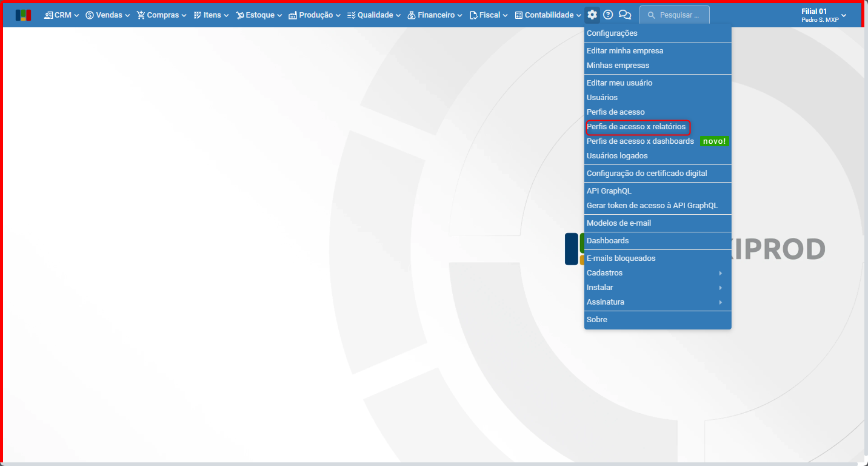Select Editar meu usuário

coord(658,83)
